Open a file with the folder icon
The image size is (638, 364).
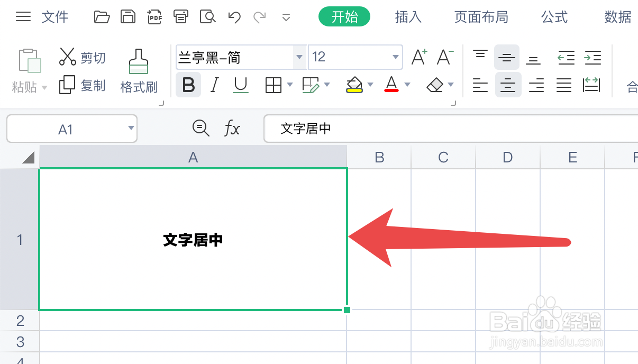tap(102, 16)
